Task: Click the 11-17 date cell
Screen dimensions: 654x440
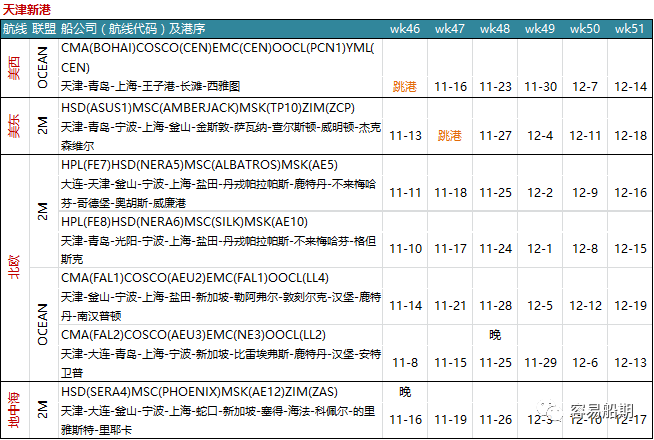Action: pos(450,249)
